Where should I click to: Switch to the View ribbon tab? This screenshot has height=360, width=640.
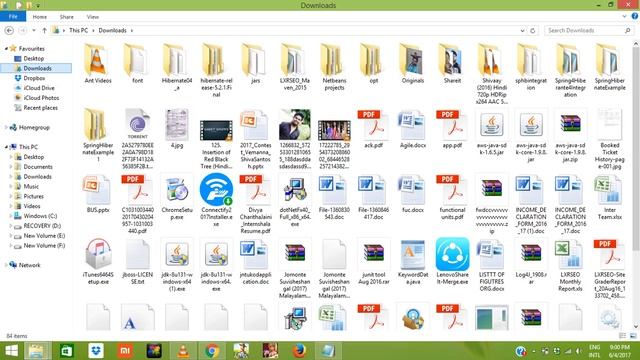click(x=93, y=17)
